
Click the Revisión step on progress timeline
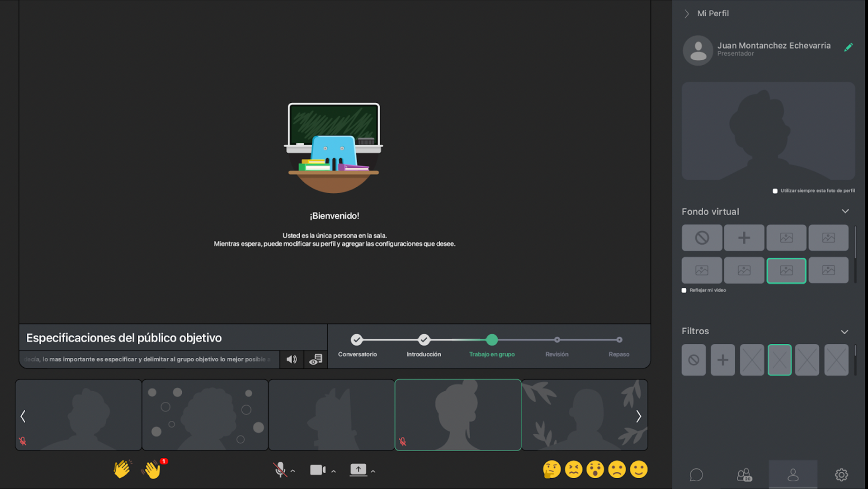[557, 340]
